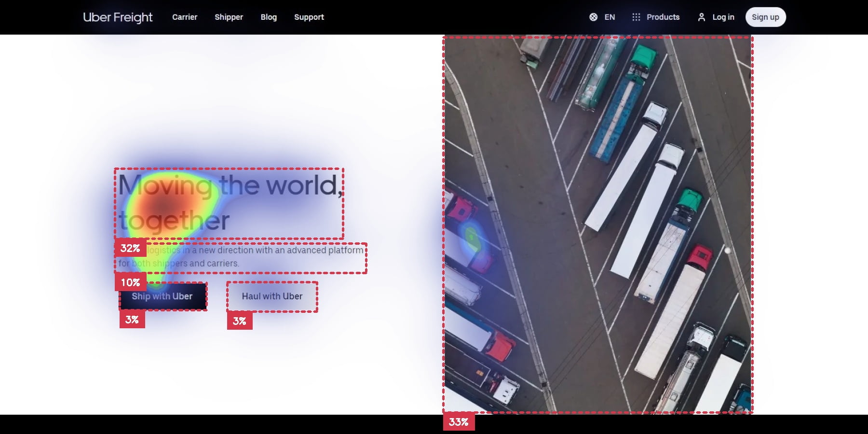Click the 'Moving the world, together' headline
Screen dimensions: 868x434
click(x=231, y=203)
